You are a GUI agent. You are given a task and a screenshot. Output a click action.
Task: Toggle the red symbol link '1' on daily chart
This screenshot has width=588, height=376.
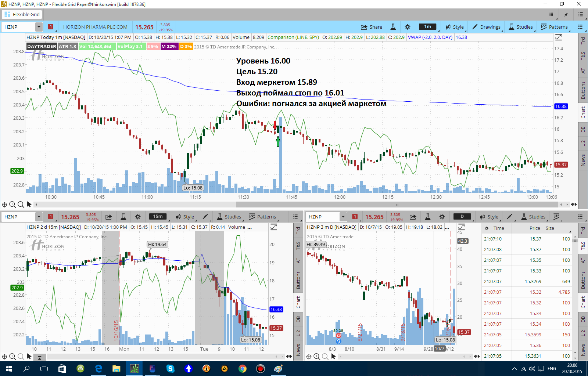(x=355, y=217)
